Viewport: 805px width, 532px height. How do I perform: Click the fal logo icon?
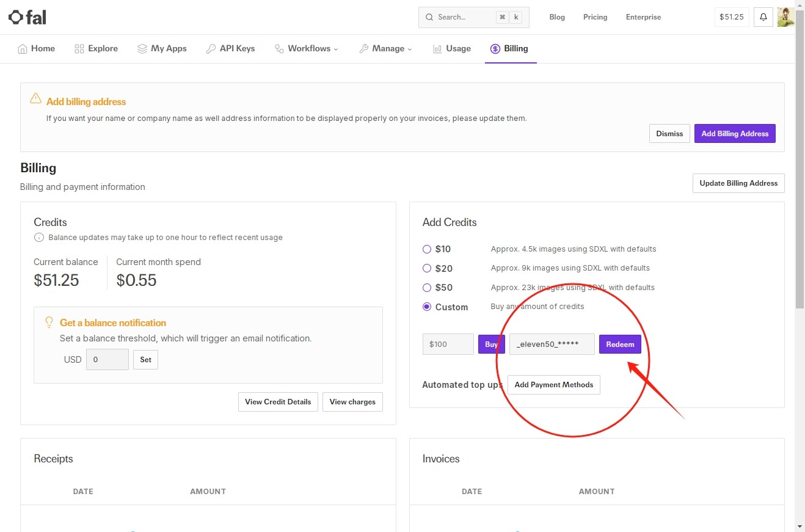point(15,17)
